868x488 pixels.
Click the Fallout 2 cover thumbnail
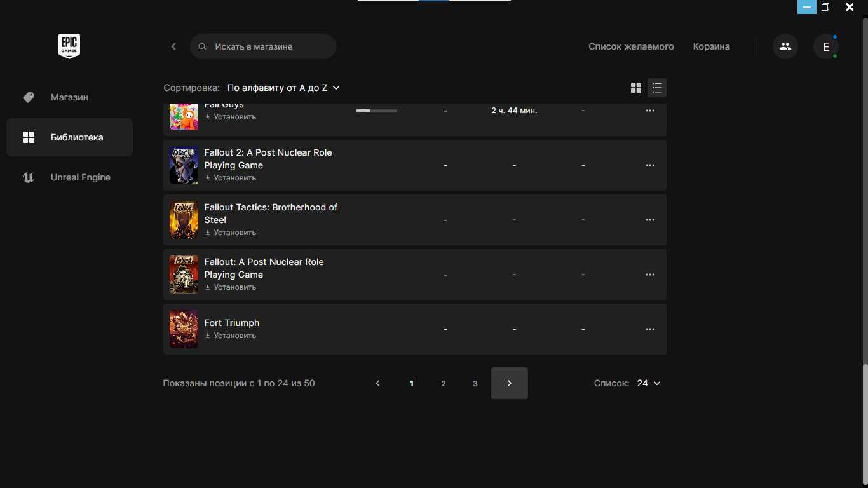(184, 165)
